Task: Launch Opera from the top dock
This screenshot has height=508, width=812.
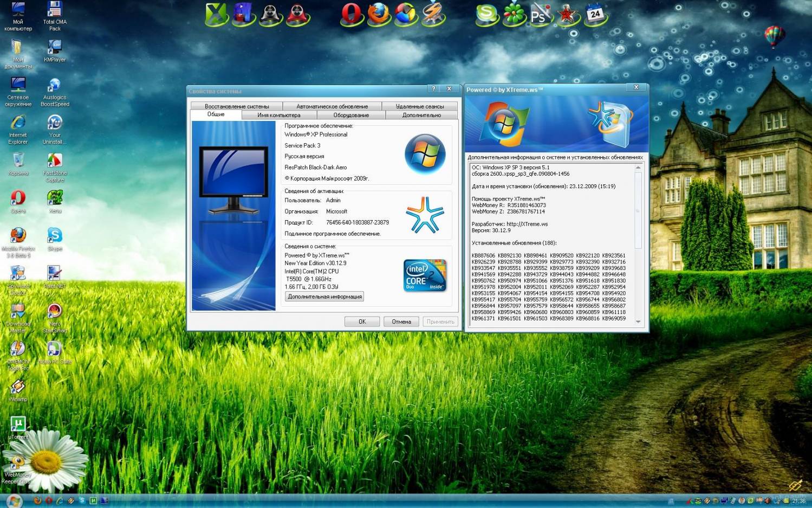Action: coord(352,14)
